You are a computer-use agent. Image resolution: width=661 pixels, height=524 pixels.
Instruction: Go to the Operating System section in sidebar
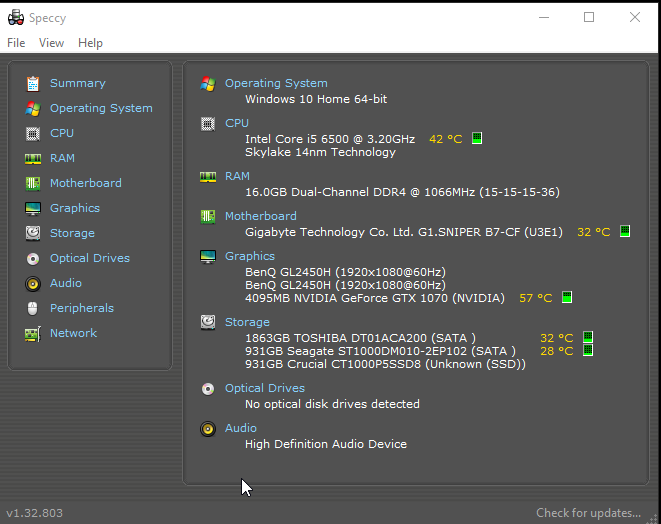coord(101,108)
